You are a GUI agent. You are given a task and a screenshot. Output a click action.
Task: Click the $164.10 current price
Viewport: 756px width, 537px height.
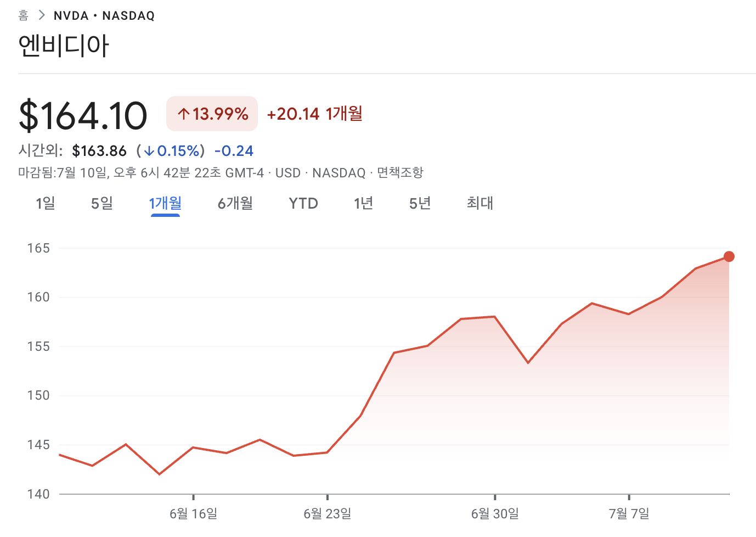point(83,115)
